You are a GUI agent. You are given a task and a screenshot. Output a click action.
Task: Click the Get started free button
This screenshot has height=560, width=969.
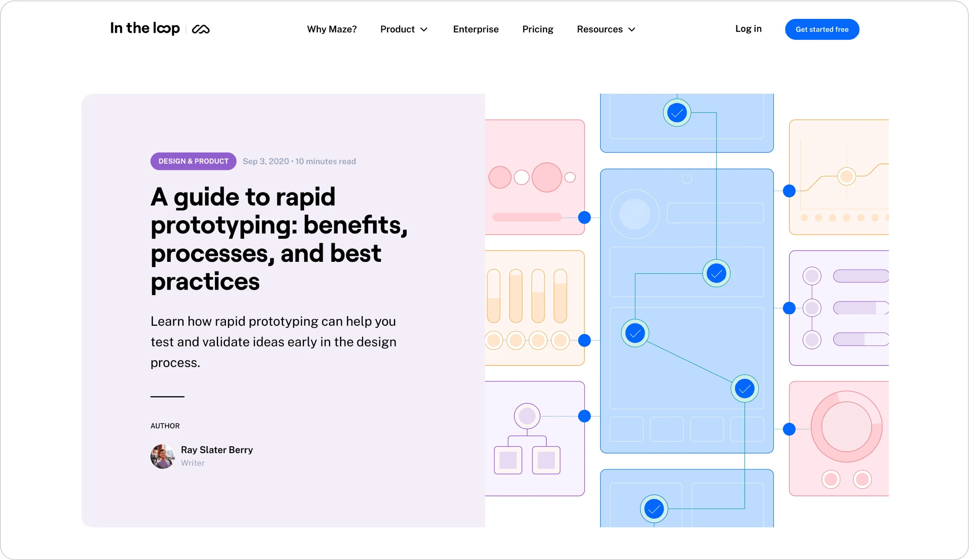coord(822,28)
